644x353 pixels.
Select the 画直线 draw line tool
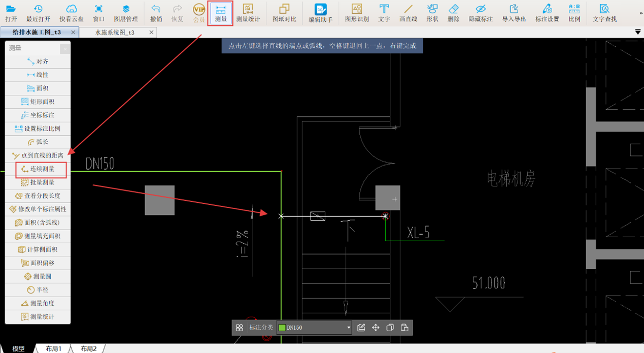pyautogui.click(x=408, y=13)
